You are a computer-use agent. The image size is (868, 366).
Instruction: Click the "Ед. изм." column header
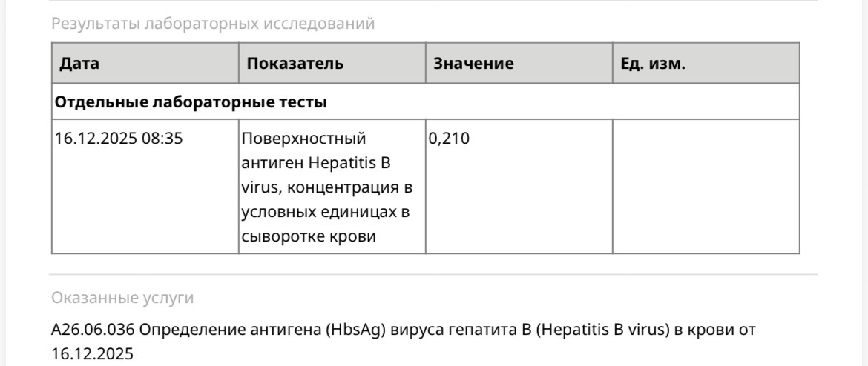coord(653,64)
